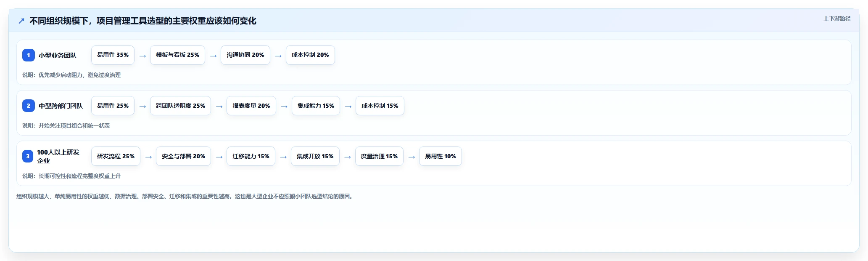The width and height of the screenshot is (868, 261).
Task: Select the 中型跨部门团队 row label
Action: click(x=61, y=106)
